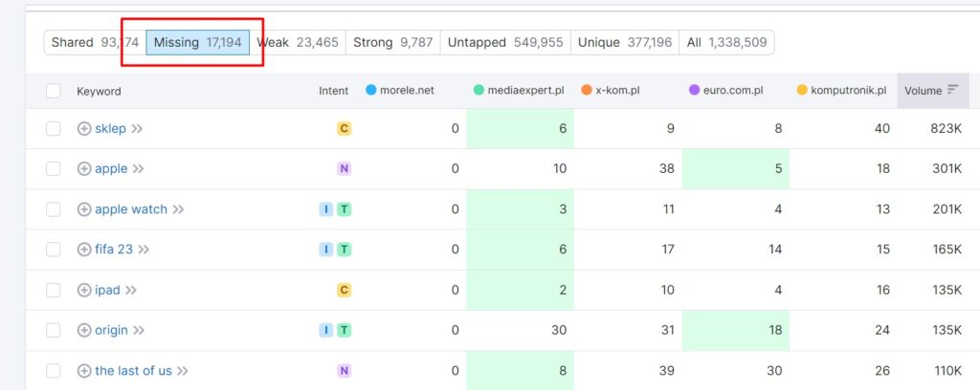The height and width of the screenshot is (390, 980).
Task: Open the chevrons after the last of us
Action: (182, 371)
